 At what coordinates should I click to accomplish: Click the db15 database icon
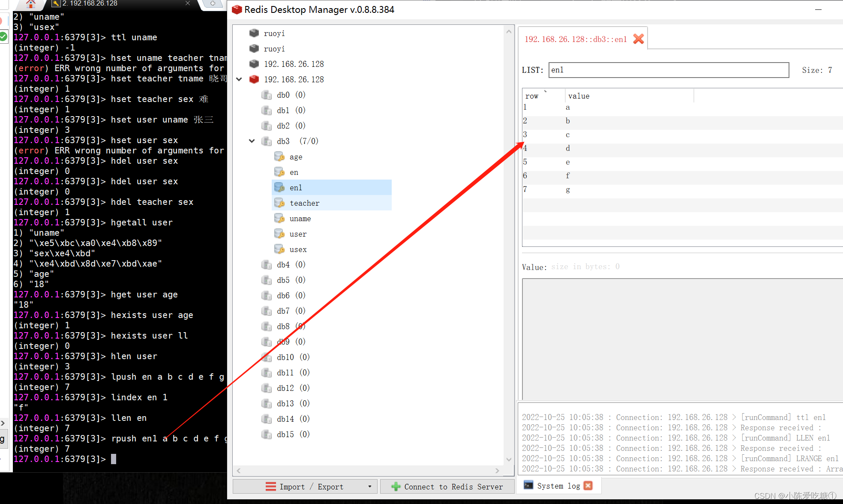(x=267, y=434)
